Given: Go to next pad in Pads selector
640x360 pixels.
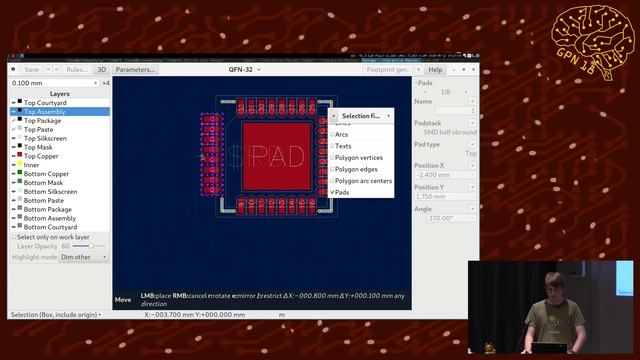Looking at the screenshot, I should click(x=465, y=92).
